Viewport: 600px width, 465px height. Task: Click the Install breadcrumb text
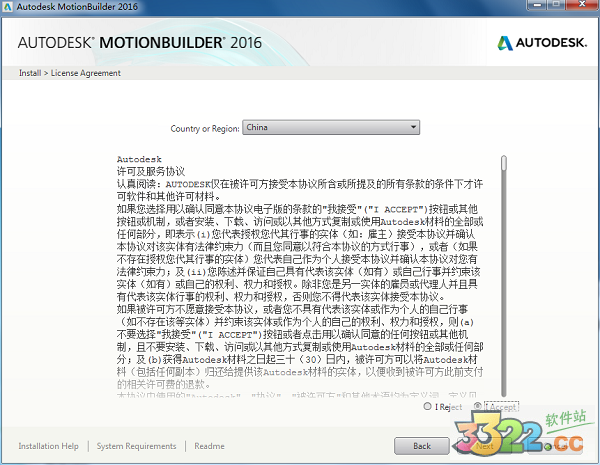point(30,73)
